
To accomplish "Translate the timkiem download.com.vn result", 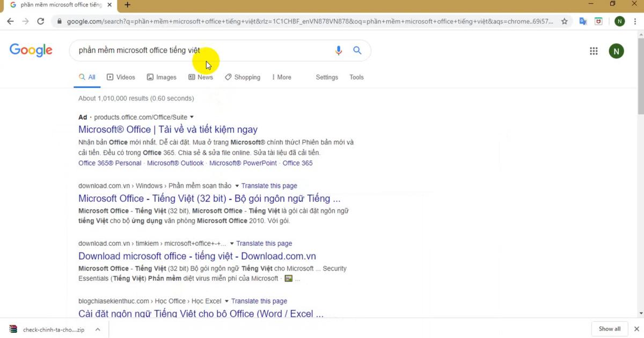I will pos(264,244).
